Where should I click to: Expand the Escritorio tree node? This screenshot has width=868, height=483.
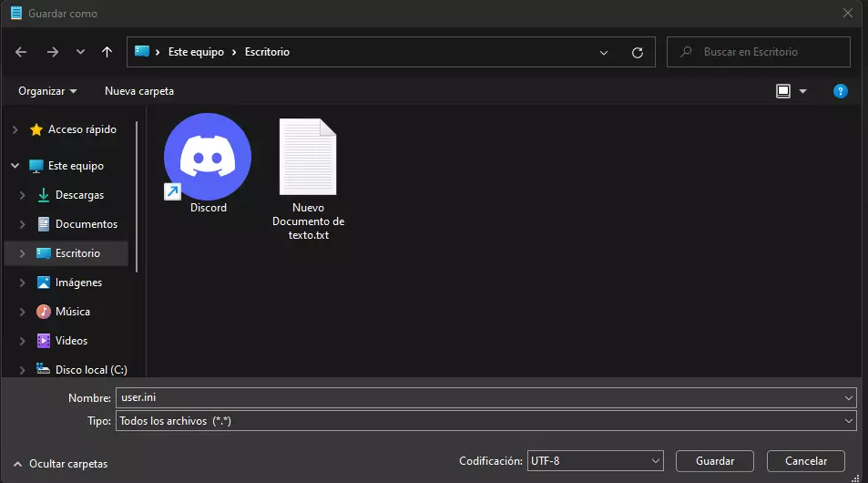(x=22, y=253)
